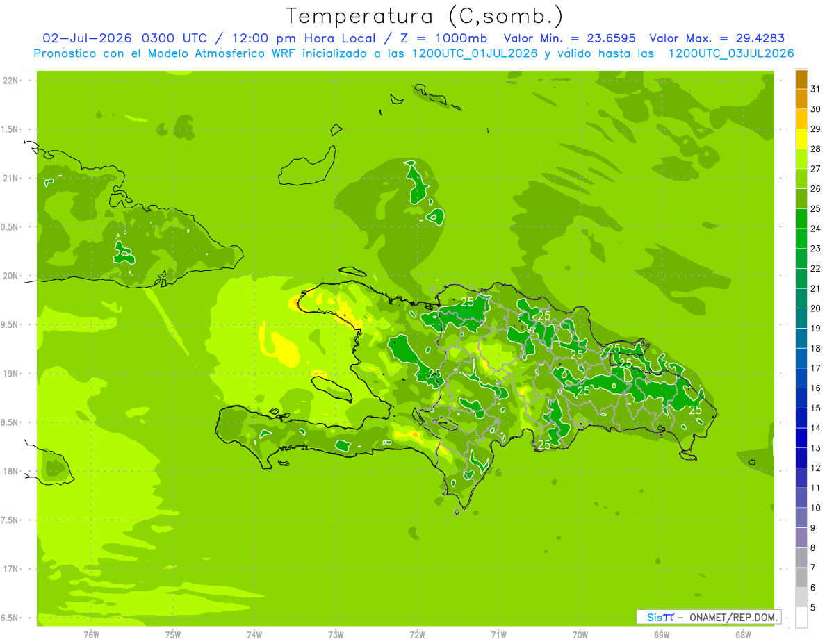Click the legend value '31'
Viewport: 834px width, 644px height.
click(815, 89)
